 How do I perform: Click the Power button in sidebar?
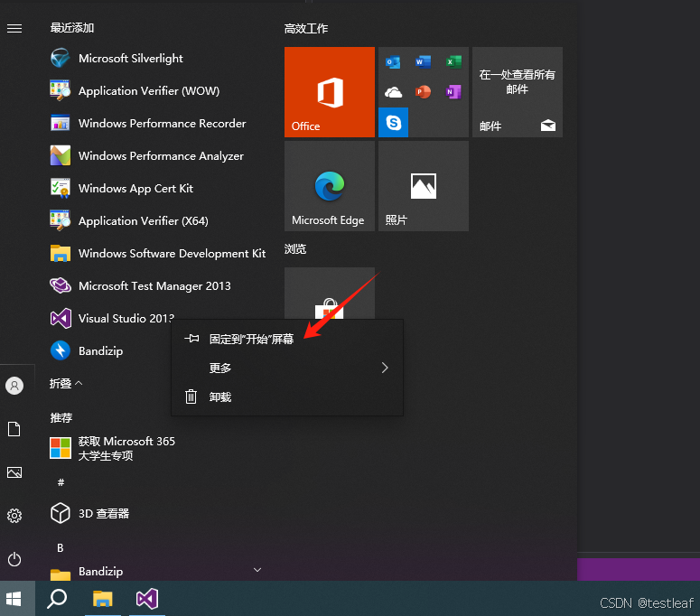[14, 559]
